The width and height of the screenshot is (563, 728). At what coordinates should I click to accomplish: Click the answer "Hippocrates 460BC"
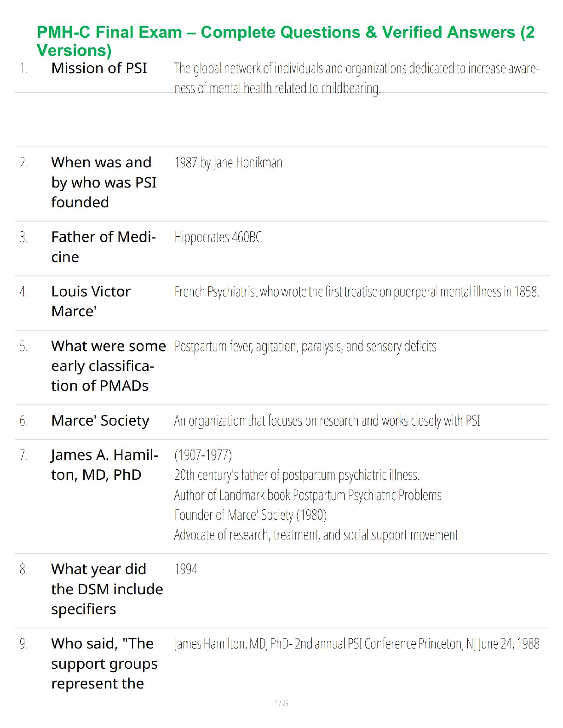(218, 237)
